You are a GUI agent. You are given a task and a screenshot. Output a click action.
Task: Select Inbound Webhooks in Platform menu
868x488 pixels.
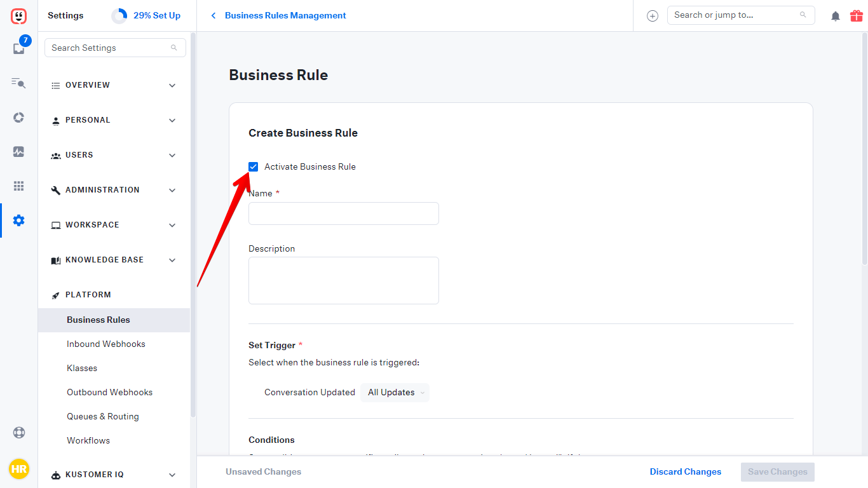106,344
